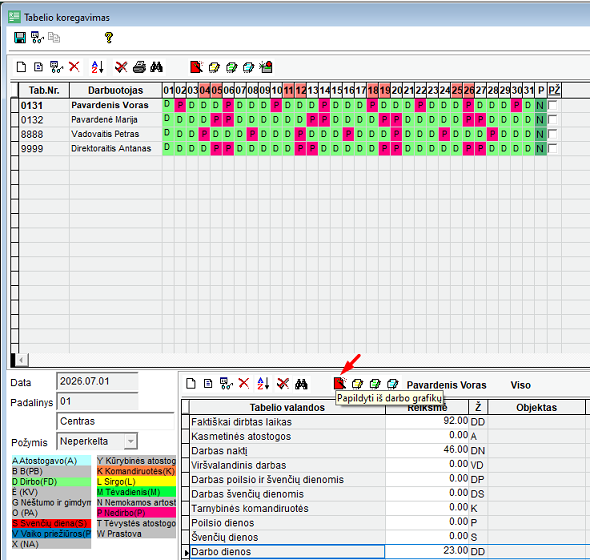Click the 'Papildyti iš darbo grafikų' red icon
590x560 pixels.
(x=340, y=383)
